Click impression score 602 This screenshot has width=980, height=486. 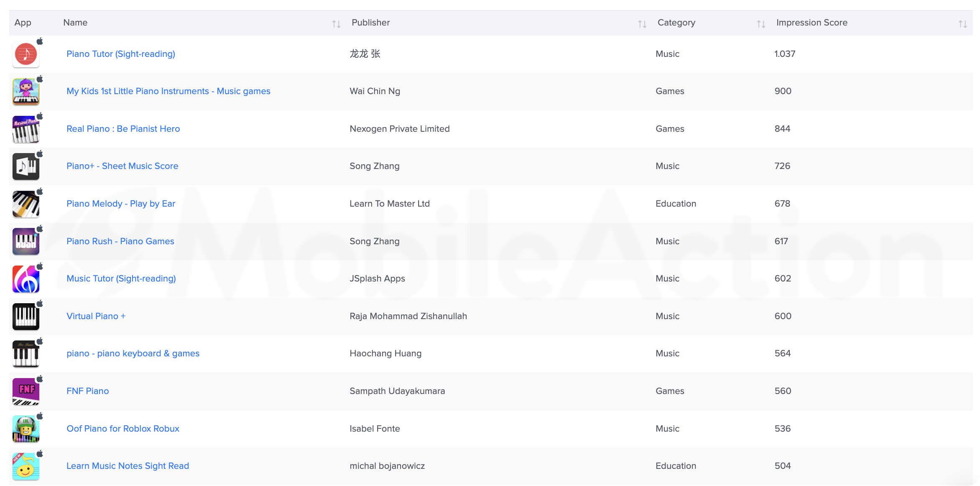[x=783, y=279]
